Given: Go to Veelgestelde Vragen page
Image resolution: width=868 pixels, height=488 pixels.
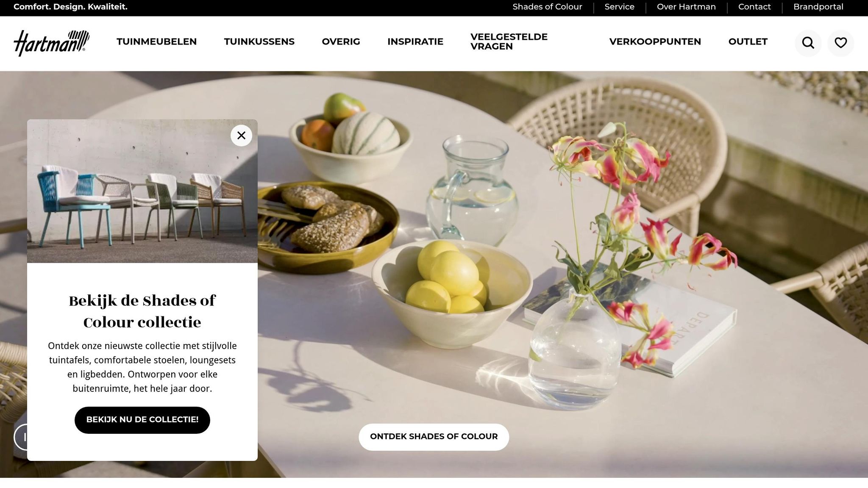Looking at the screenshot, I should pyautogui.click(x=509, y=42).
